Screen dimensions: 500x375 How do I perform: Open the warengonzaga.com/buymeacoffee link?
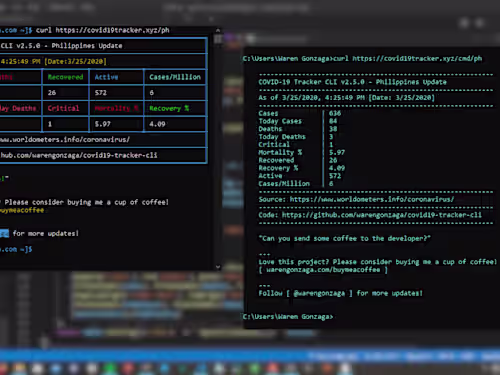[323, 270]
